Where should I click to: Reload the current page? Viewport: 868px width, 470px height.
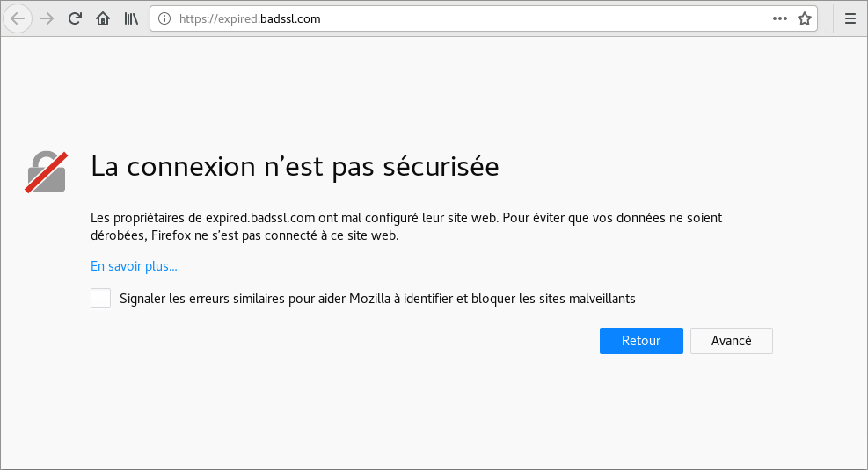point(76,18)
